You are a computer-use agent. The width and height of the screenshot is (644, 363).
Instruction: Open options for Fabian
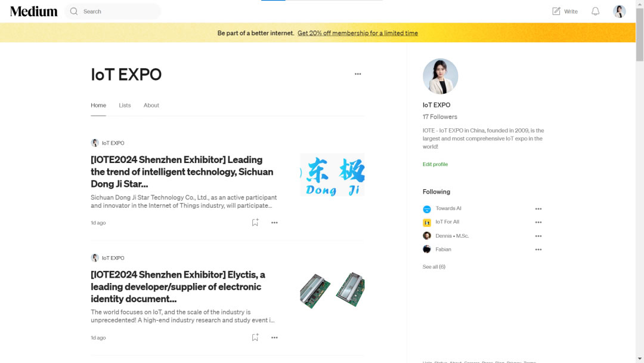538,250
